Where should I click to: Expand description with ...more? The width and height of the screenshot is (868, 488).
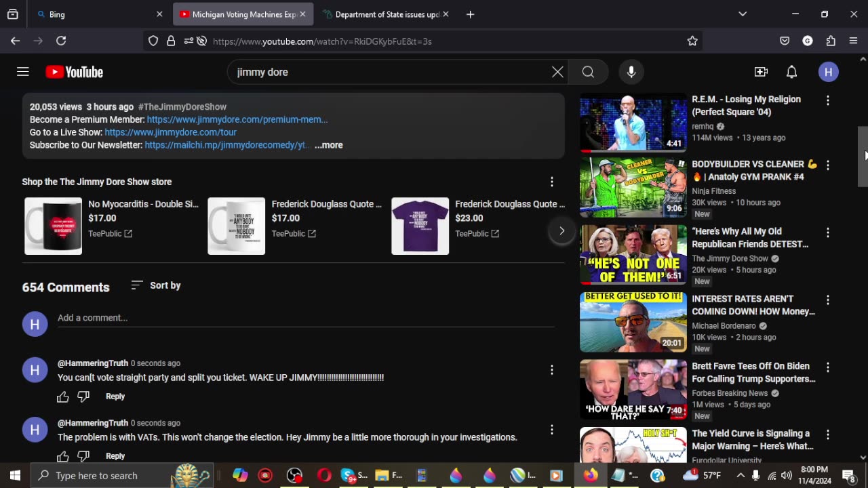coord(329,145)
